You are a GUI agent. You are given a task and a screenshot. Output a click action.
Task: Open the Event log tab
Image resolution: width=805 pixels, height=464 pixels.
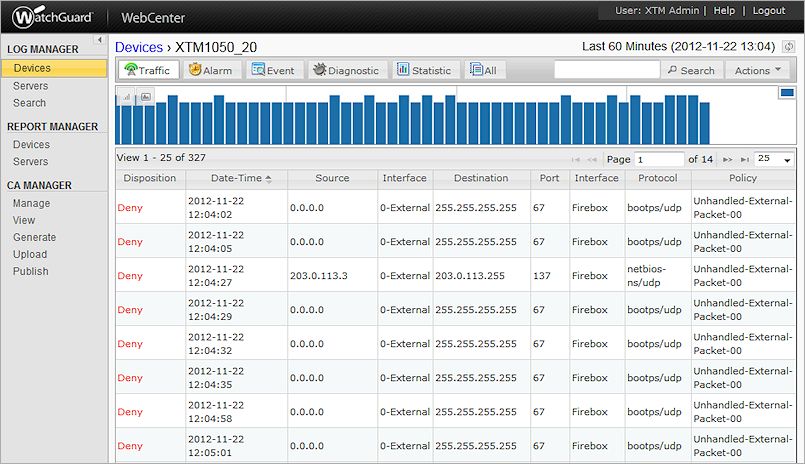(272, 70)
